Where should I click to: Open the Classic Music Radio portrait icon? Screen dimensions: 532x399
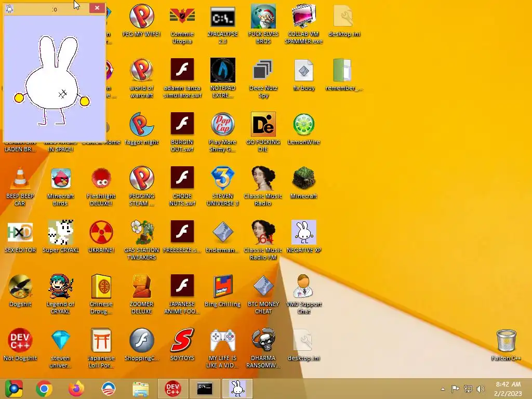[x=263, y=178]
